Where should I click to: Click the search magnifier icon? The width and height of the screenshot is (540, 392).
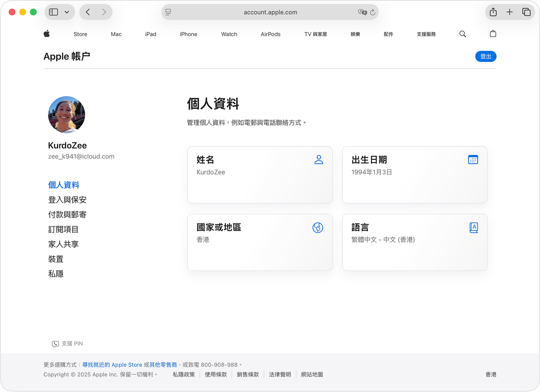(463, 34)
